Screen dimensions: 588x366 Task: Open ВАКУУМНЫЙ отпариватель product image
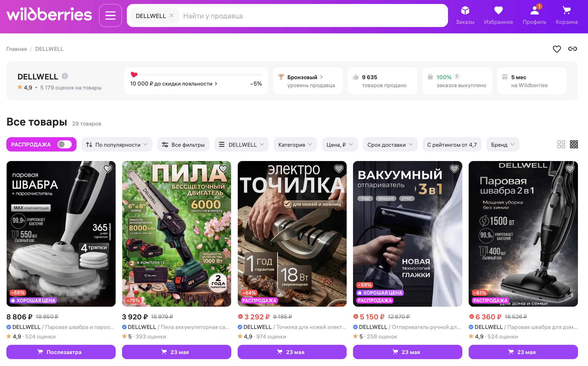(x=408, y=234)
